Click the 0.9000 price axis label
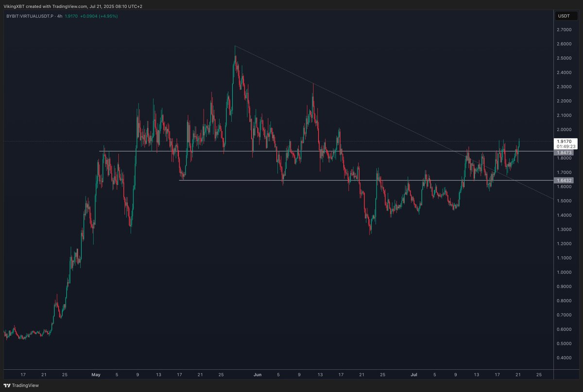 tap(564, 287)
